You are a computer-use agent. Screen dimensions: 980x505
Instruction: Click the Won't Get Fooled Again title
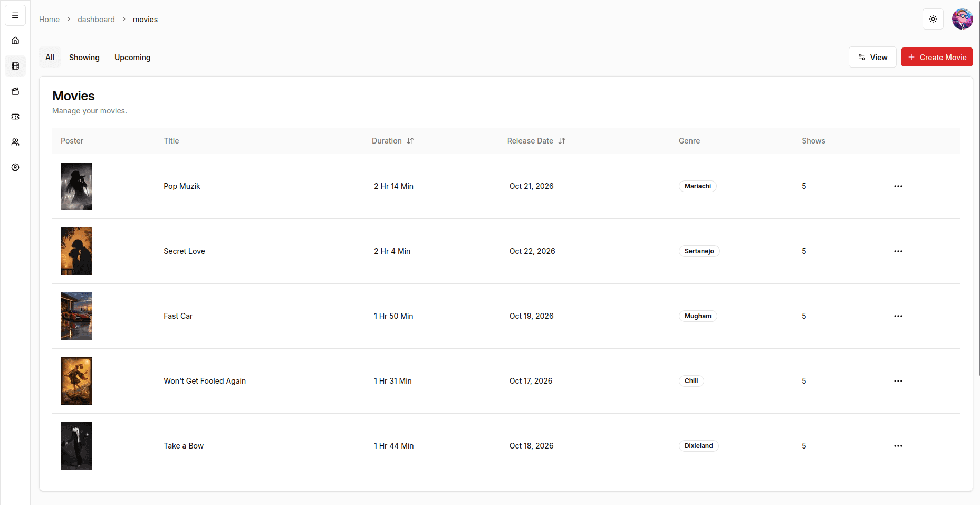point(205,381)
